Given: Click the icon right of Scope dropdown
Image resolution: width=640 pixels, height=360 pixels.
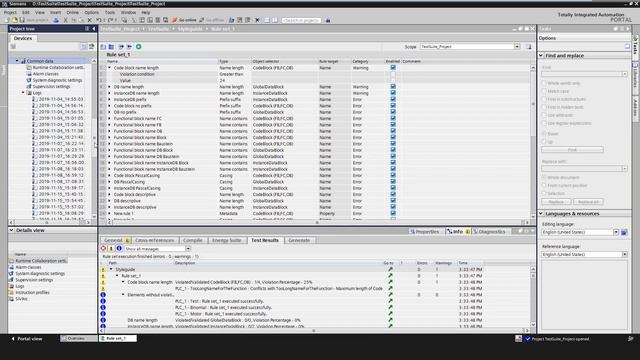Looking at the screenshot, I should (529, 47).
